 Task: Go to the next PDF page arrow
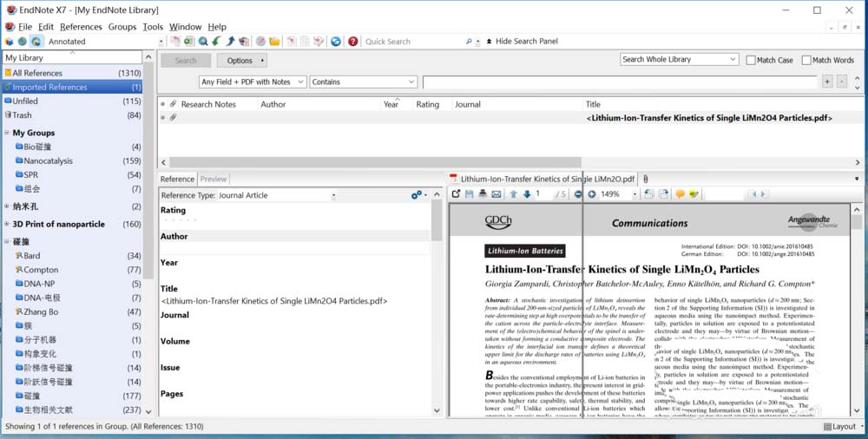pos(527,194)
